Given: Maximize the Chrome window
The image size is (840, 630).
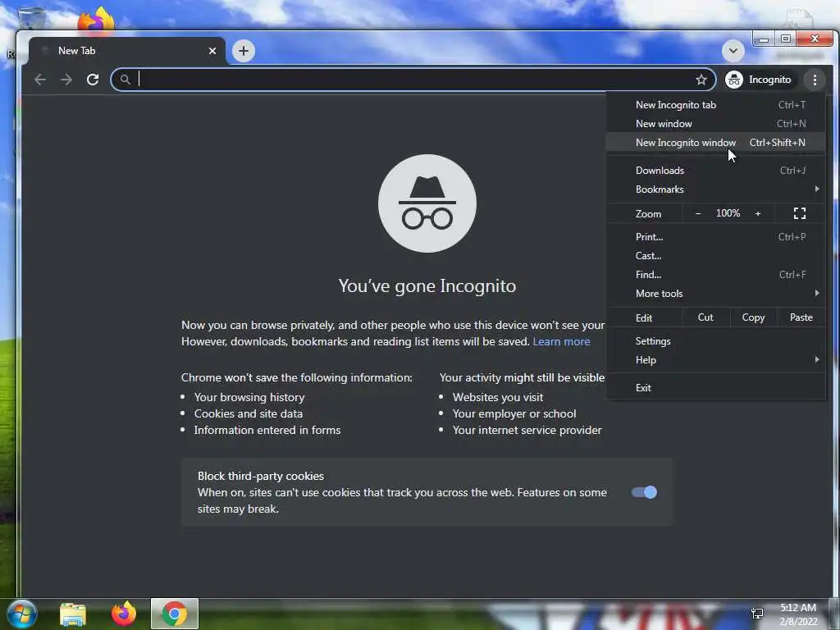Looking at the screenshot, I should pyautogui.click(x=786, y=39).
